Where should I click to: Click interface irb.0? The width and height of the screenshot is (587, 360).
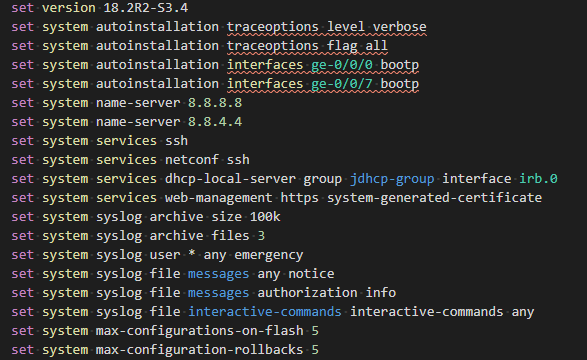click(538, 179)
